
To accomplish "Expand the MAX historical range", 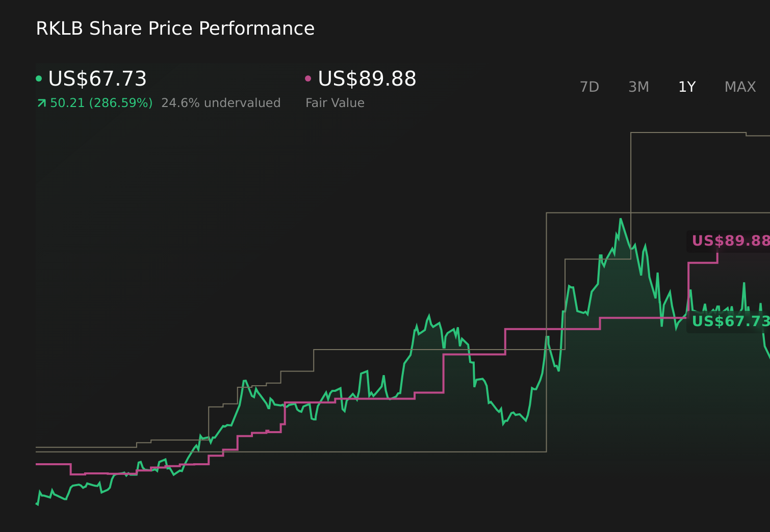I will point(740,87).
